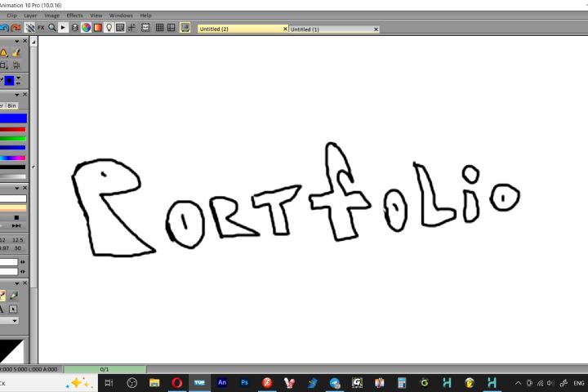Open the Help menu
588x392 pixels.
pyautogui.click(x=146, y=16)
